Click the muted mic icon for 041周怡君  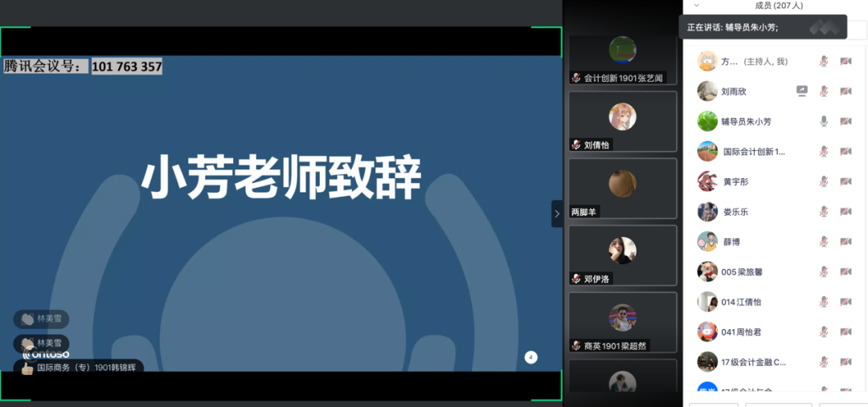point(823,332)
